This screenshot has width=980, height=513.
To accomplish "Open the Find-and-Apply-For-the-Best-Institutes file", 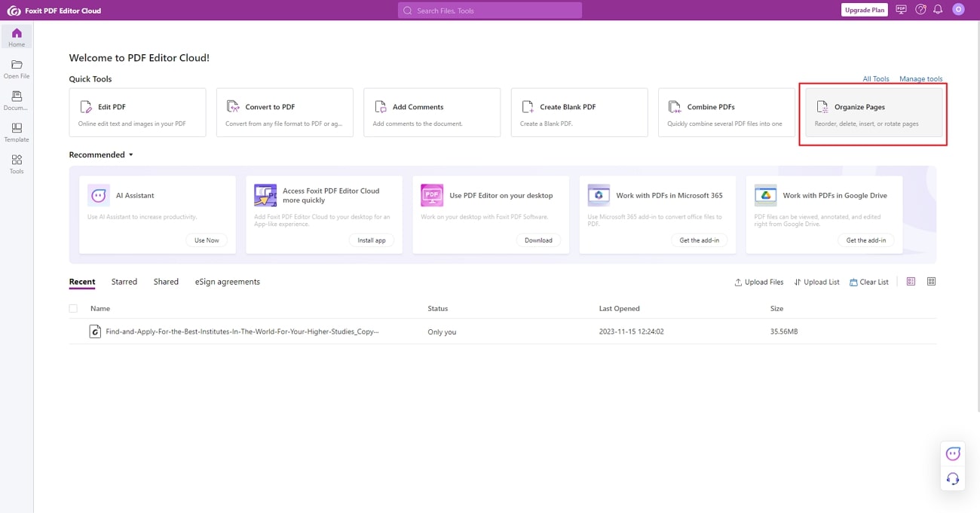I will tap(242, 331).
